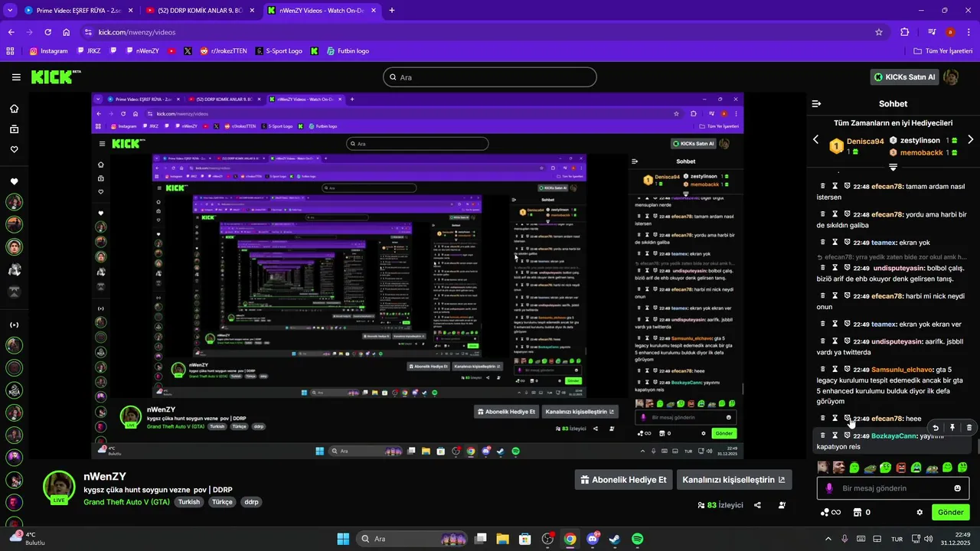The height and width of the screenshot is (551, 980).
Task: Click Kanalınızı kişiselleştirin button
Action: click(734, 480)
